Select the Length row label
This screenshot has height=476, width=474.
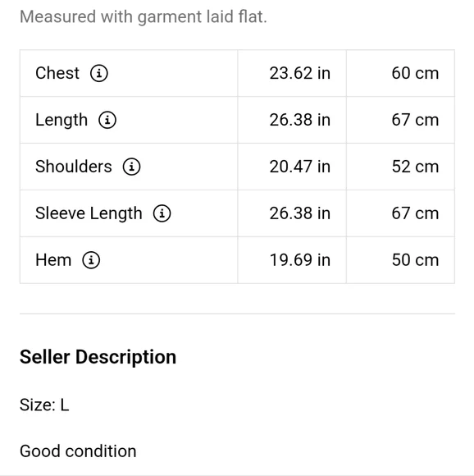click(62, 120)
